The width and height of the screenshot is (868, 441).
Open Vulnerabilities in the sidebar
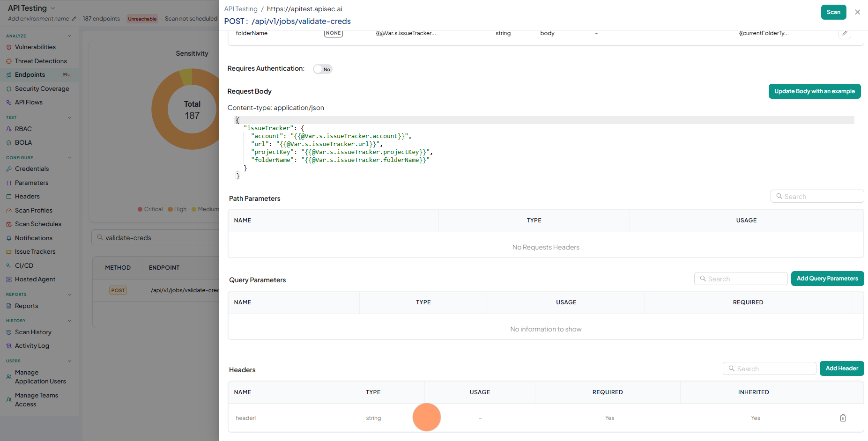pos(35,47)
